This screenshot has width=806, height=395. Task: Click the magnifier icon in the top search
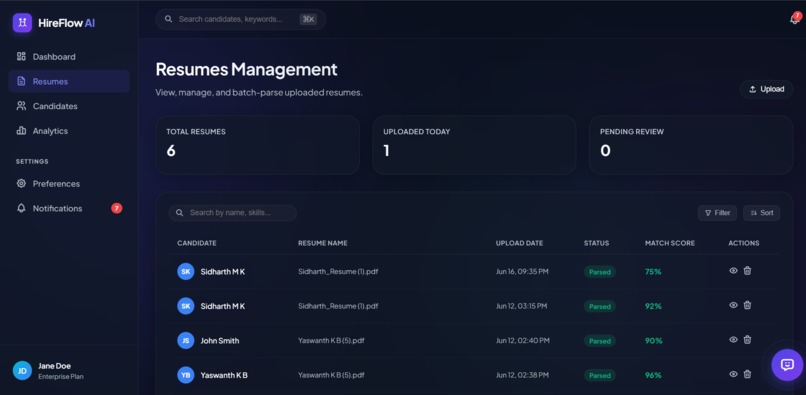[x=168, y=19]
